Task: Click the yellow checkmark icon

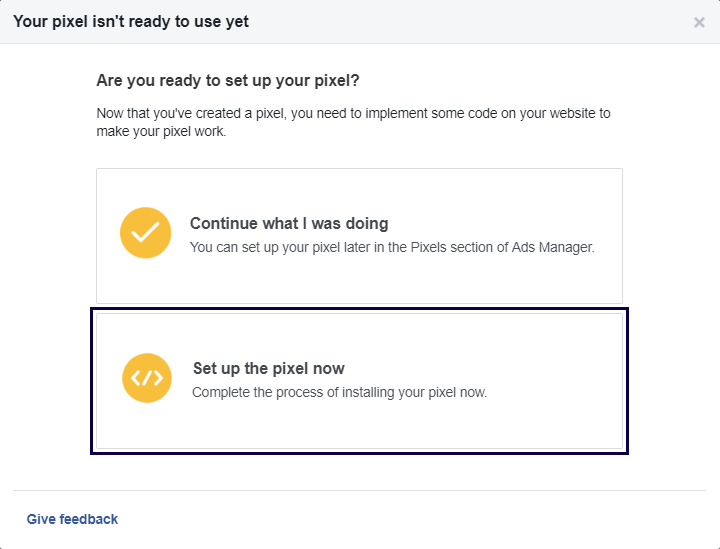Action: [x=145, y=233]
